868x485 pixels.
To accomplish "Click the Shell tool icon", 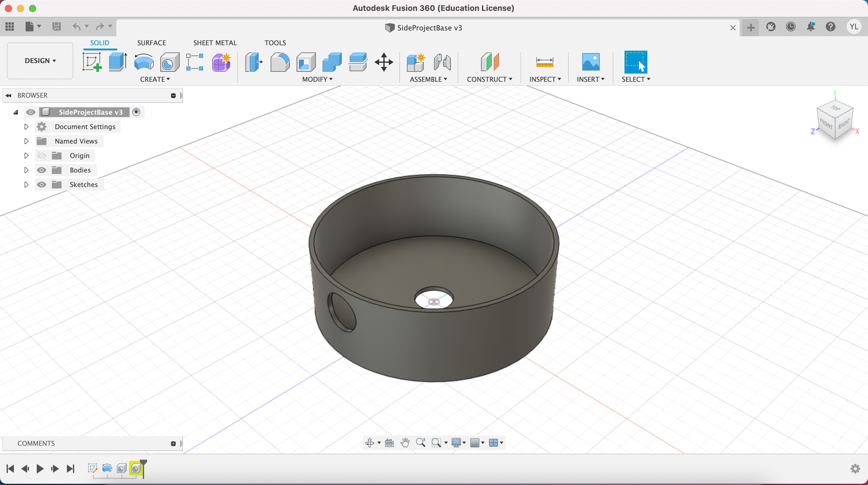I will click(306, 62).
